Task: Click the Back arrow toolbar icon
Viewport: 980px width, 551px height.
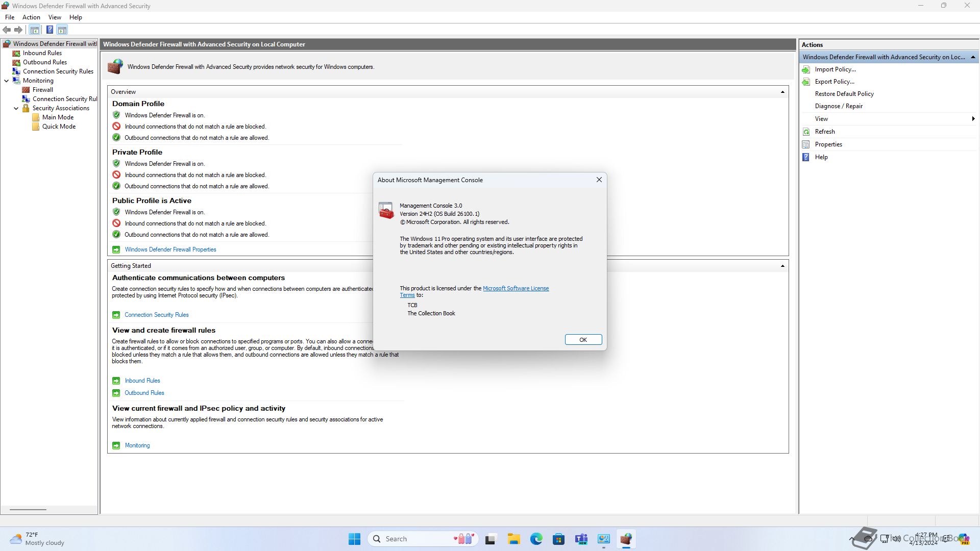Action: [7, 30]
